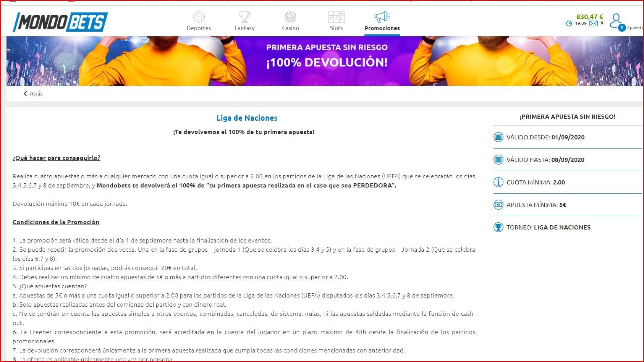The image size is (644, 362).
Task: Click the money icon beside Apuesta Mínima
Action: pos(498,205)
